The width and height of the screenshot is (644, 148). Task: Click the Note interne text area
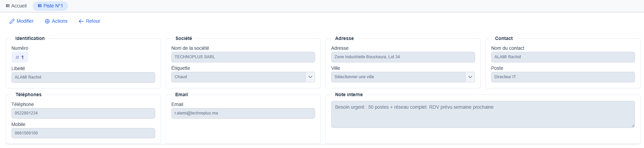pyautogui.click(x=483, y=114)
